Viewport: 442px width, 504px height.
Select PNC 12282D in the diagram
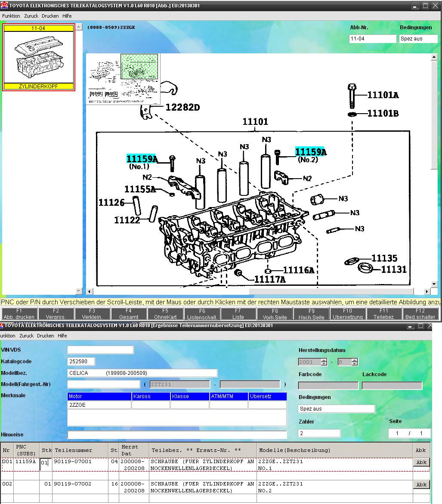point(182,107)
